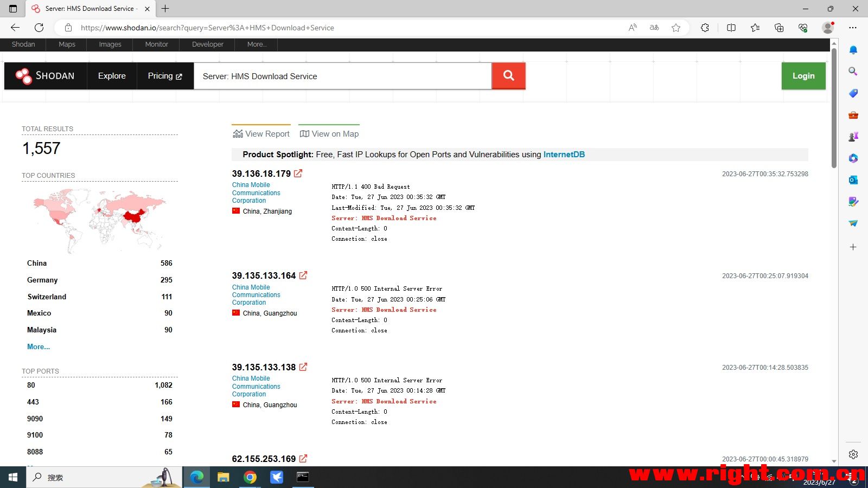Image resolution: width=868 pixels, height=488 pixels.
Task: Open Collections icon in toolbar
Action: tap(779, 28)
